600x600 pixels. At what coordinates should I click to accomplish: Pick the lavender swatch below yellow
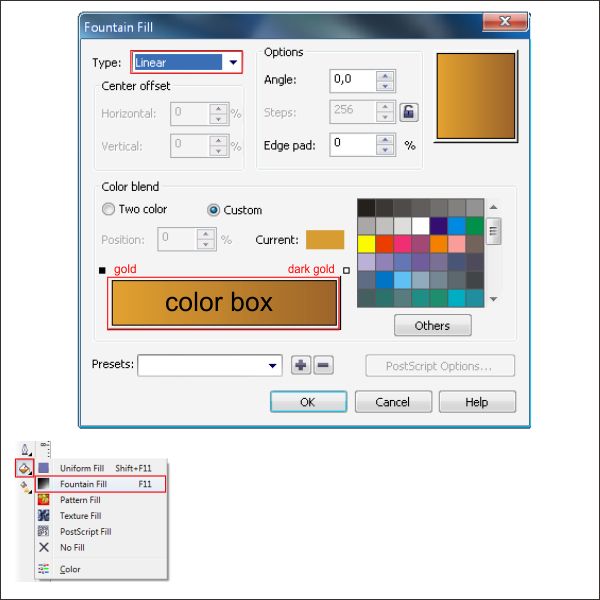[x=366, y=262]
